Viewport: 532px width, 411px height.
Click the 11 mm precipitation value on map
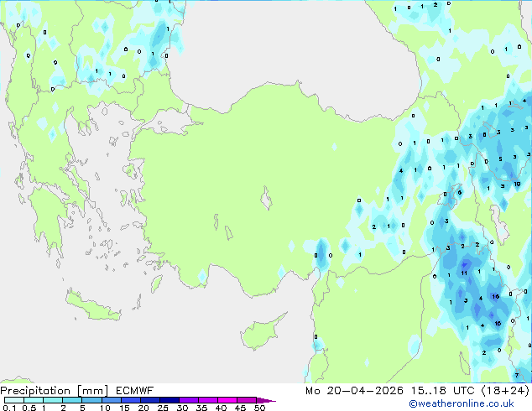point(464,273)
